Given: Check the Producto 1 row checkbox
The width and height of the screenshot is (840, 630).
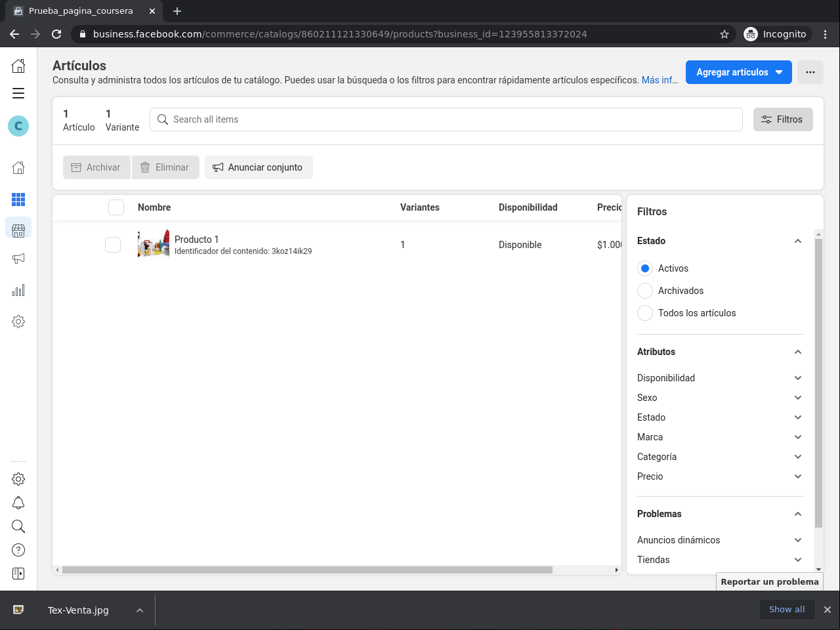Looking at the screenshot, I should click(x=113, y=245).
